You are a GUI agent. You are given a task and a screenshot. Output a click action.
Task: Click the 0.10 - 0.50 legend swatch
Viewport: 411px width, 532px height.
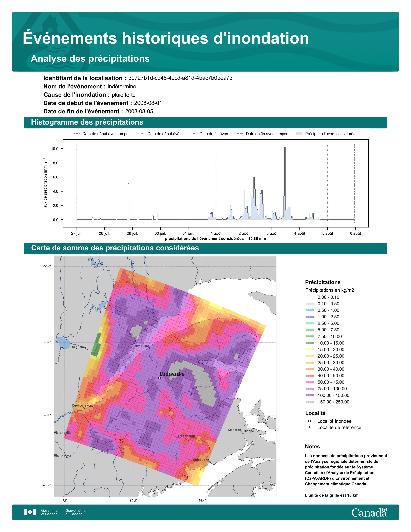click(309, 304)
